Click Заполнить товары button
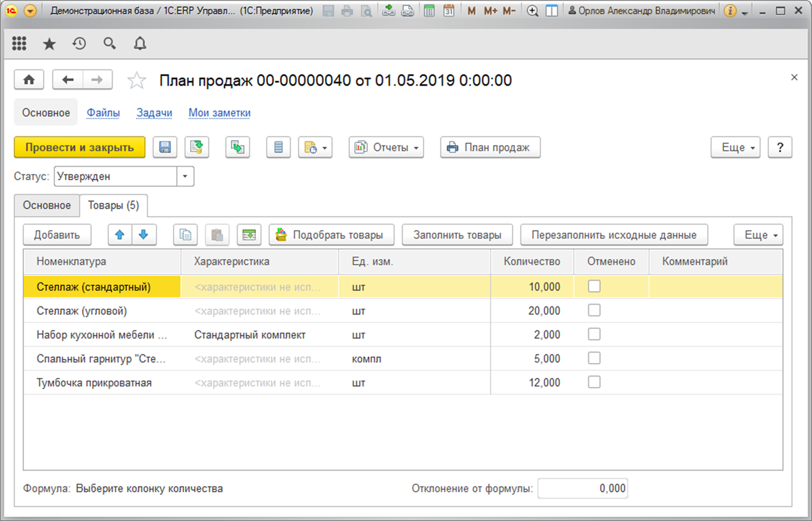This screenshot has width=812, height=521. 458,235
